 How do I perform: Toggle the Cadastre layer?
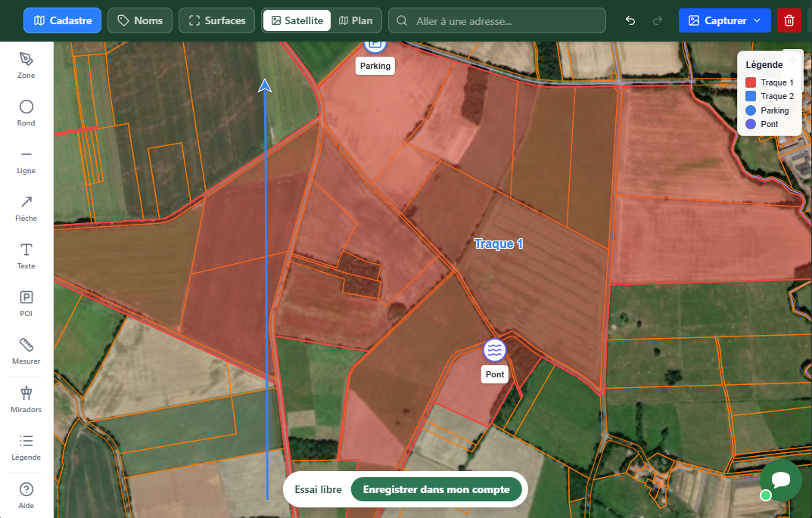click(62, 20)
